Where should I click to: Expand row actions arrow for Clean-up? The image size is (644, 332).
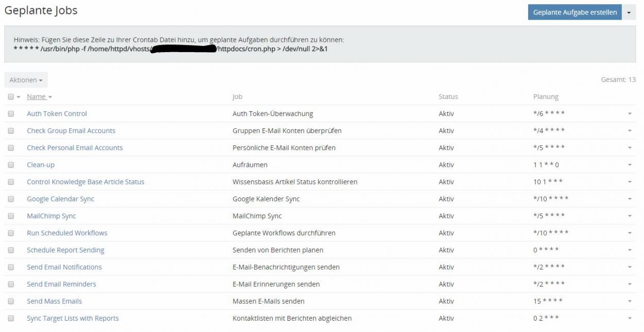[630, 165]
